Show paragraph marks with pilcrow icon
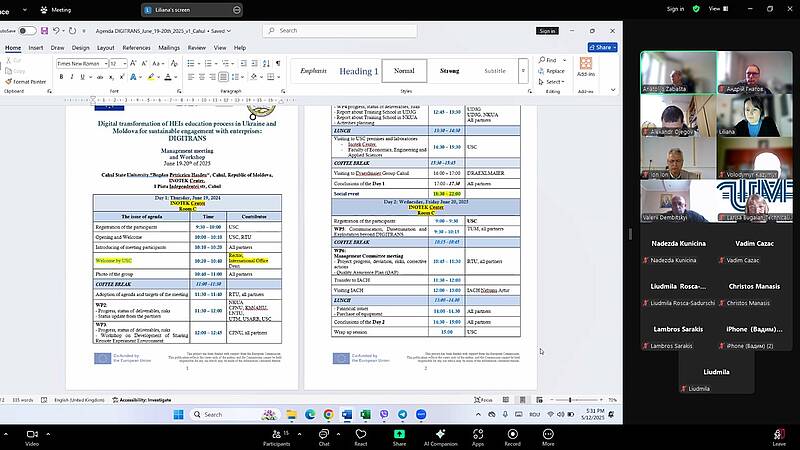This screenshot has height=450, width=800. pyautogui.click(x=278, y=63)
